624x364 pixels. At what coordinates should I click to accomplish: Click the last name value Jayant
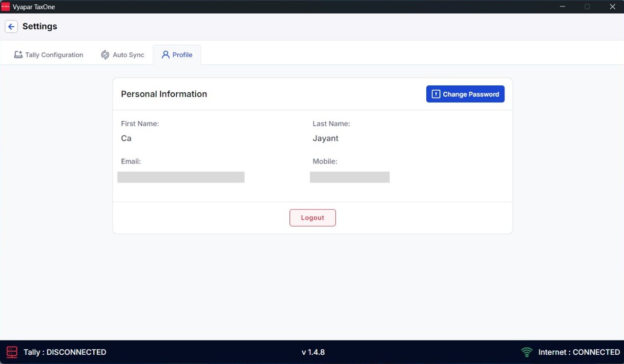[x=326, y=138]
